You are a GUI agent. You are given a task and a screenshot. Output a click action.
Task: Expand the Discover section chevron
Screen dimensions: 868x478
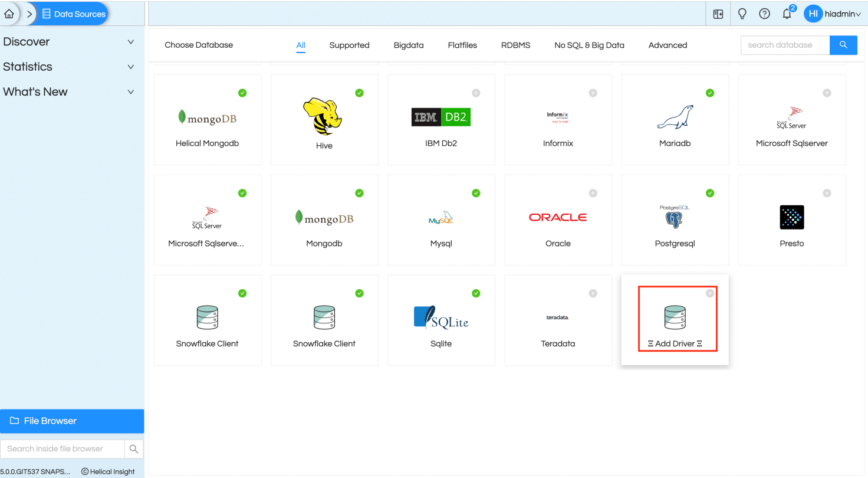pyautogui.click(x=131, y=42)
